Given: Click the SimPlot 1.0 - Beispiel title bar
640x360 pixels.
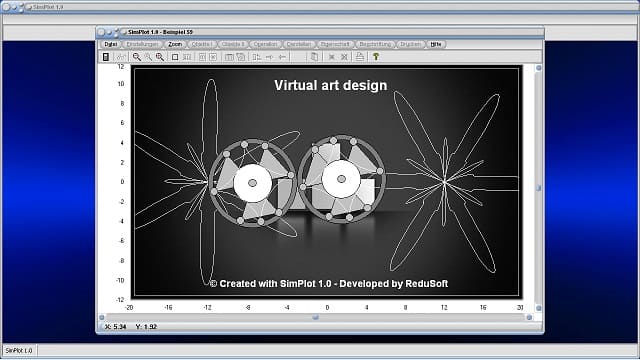Looking at the screenshot, I should click(320, 32).
